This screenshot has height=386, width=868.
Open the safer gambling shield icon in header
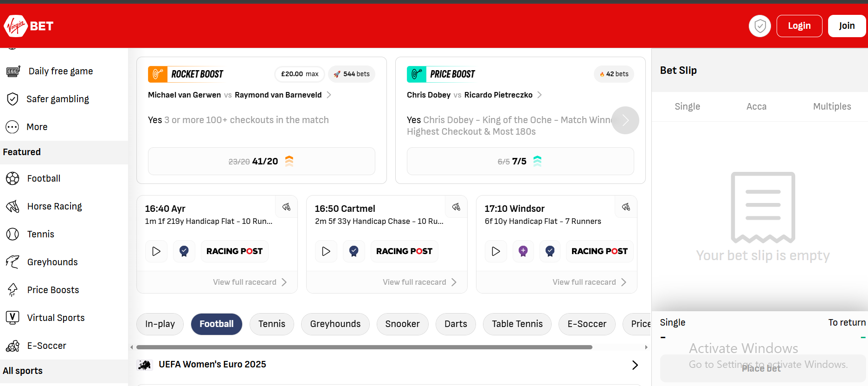[x=759, y=26]
